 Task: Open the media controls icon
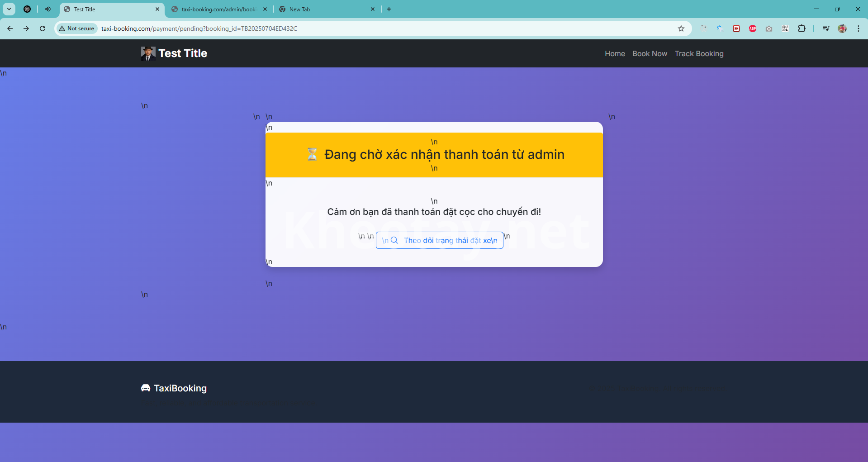[825, 29]
